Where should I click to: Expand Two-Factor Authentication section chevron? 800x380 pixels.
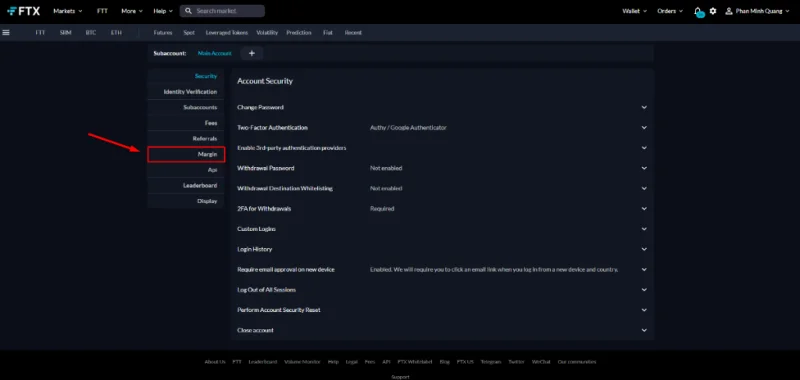pyautogui.click(x=644, y=128)
